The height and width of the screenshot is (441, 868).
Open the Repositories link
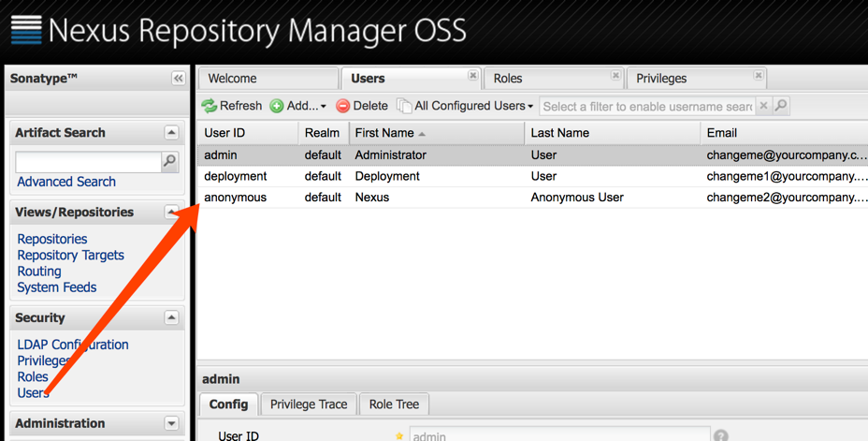click(52, 239)
